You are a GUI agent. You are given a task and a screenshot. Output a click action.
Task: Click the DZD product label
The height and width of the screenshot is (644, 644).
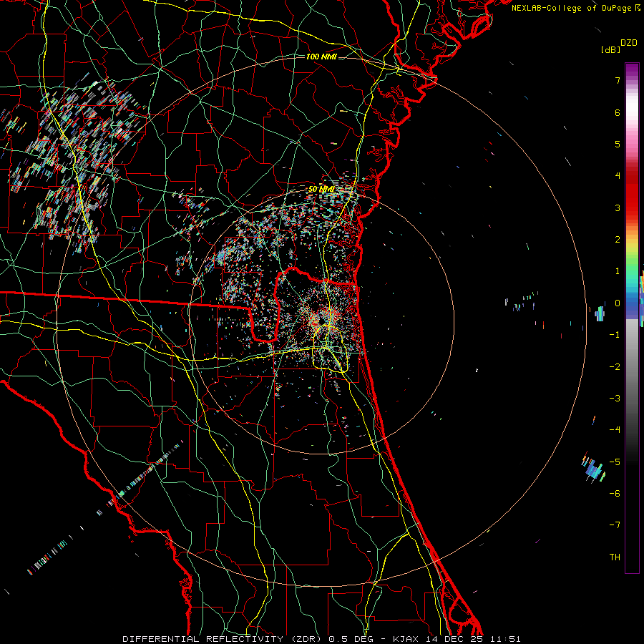(x=629, y=43)
